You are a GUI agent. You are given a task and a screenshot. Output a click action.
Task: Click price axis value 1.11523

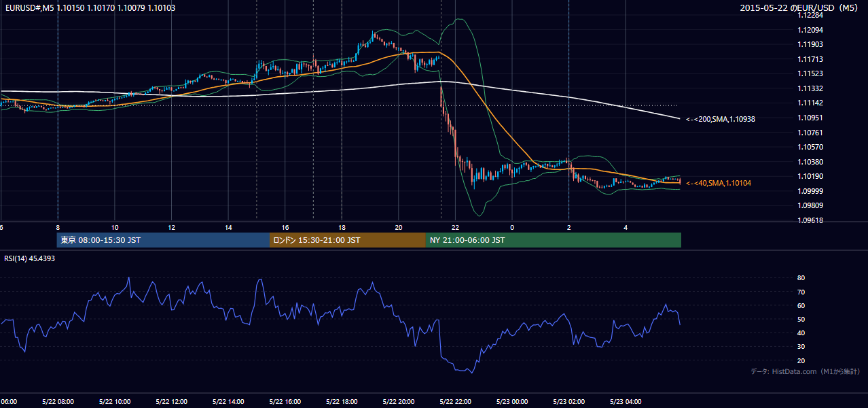click(x=811, y=73)
